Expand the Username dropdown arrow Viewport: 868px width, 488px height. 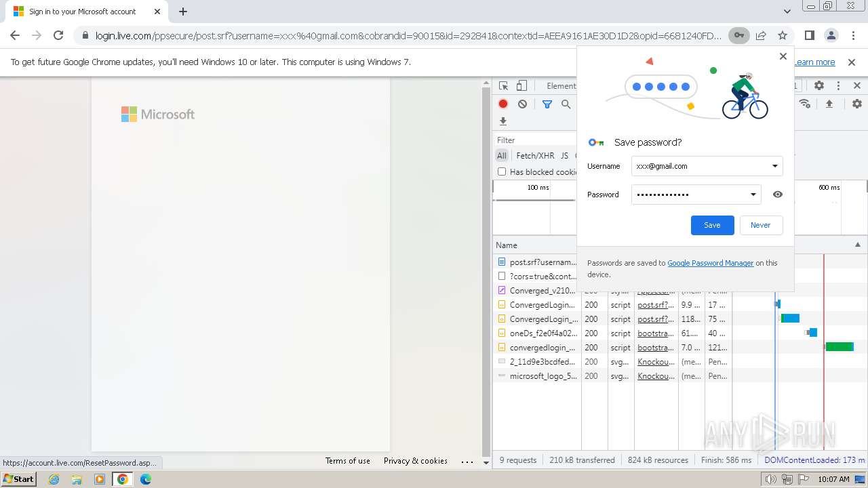[774, 166]
